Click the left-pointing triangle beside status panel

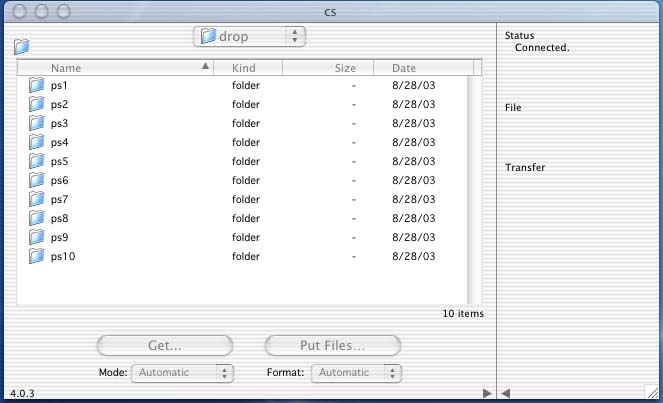tap(505, 393)
